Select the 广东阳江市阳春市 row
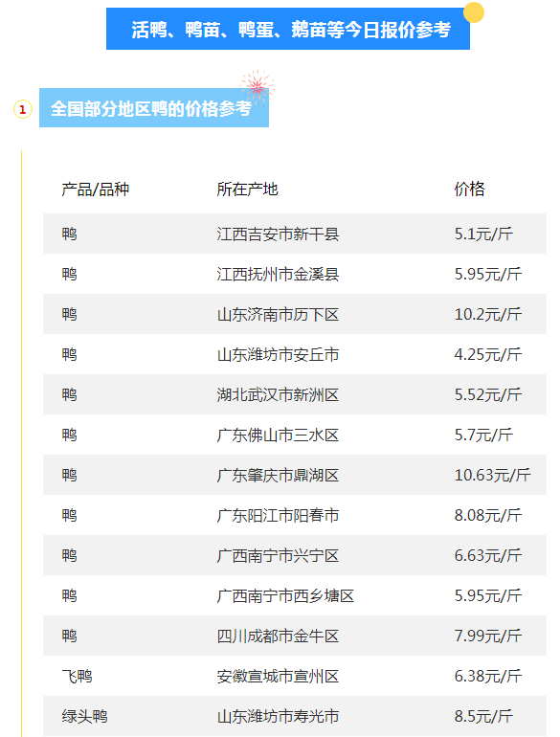This screenshot has width=560, height=737. pos(295,515)
